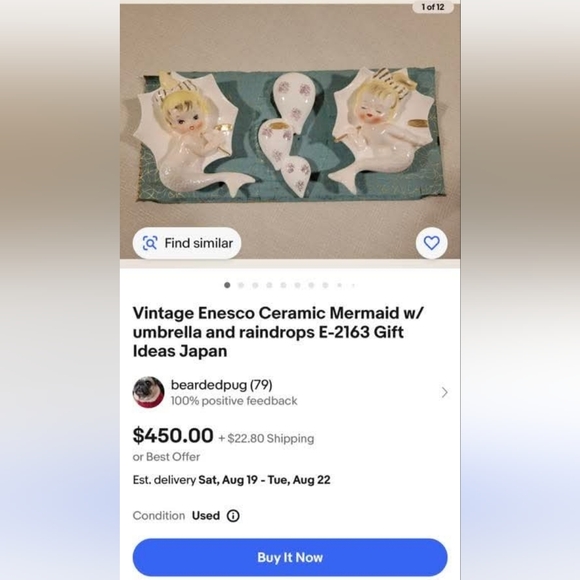Click the listing title text

click(278, 332)
